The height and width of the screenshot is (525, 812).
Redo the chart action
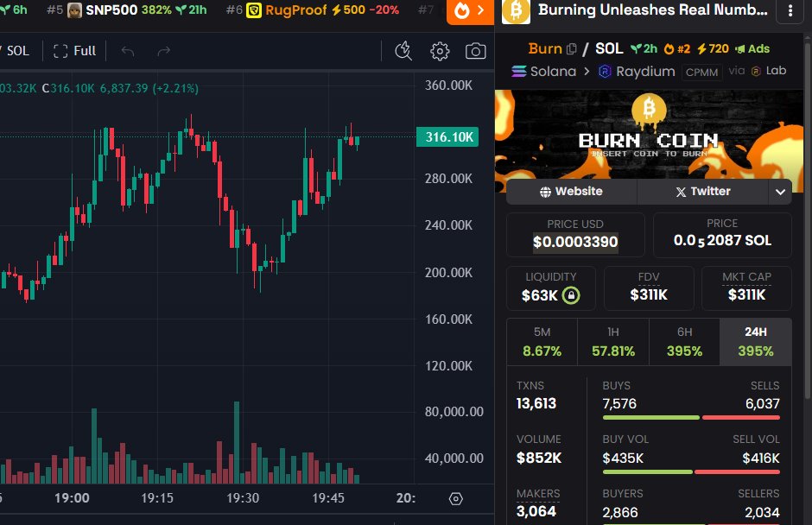(163, 51)
